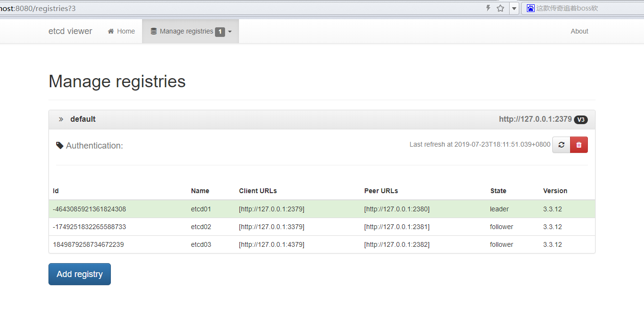
Task: Collapse the default registry panel chevron
Action: pos(61,119)
